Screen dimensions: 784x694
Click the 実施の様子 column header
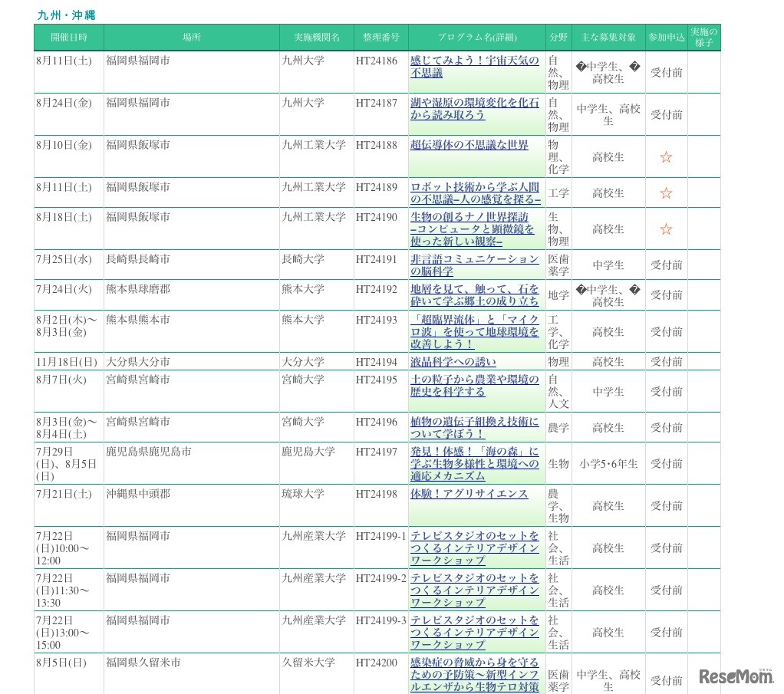click(704, 38)
